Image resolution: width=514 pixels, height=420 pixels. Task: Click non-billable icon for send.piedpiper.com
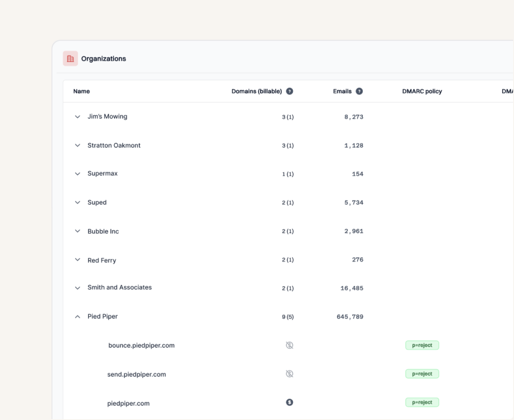[x=289, y=374]
